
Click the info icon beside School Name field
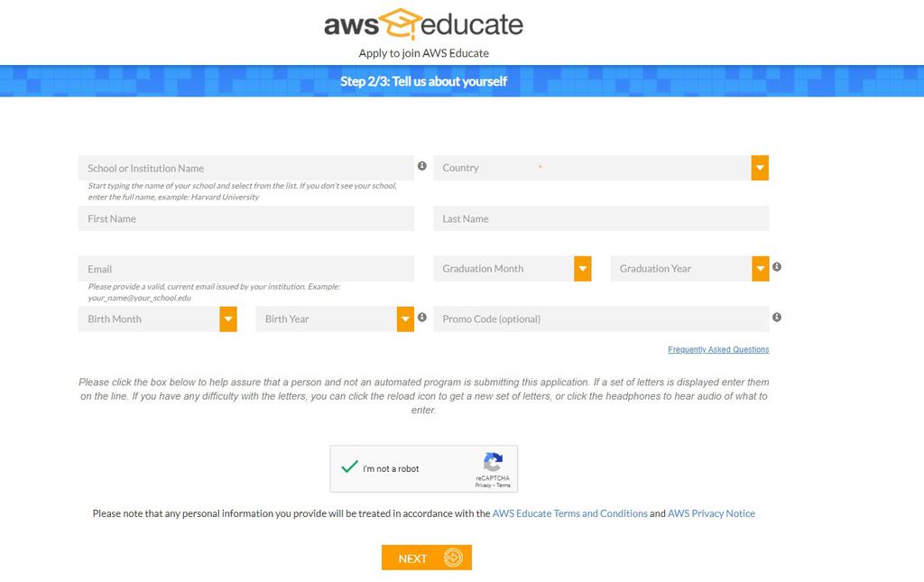[x=422, y=166]
